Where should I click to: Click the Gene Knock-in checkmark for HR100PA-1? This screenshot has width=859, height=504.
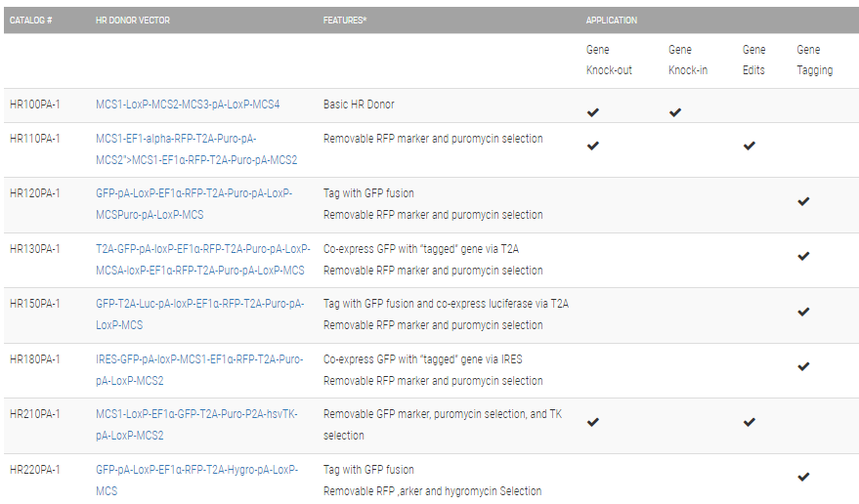pyautogui.click(x=674, y=112)
